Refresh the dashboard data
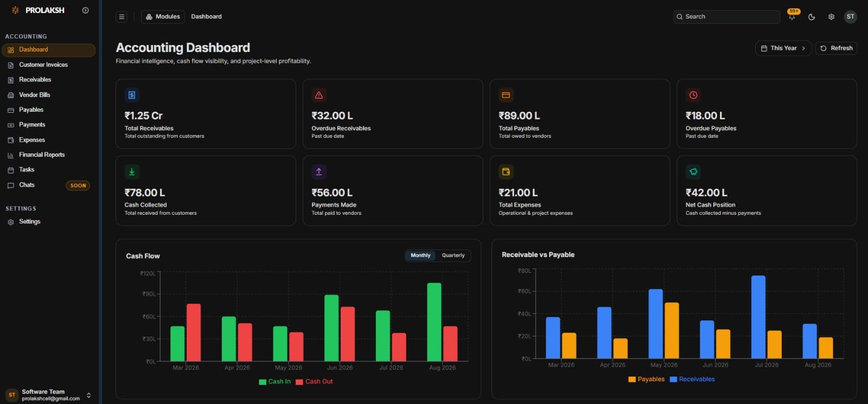 coord(836,48)
